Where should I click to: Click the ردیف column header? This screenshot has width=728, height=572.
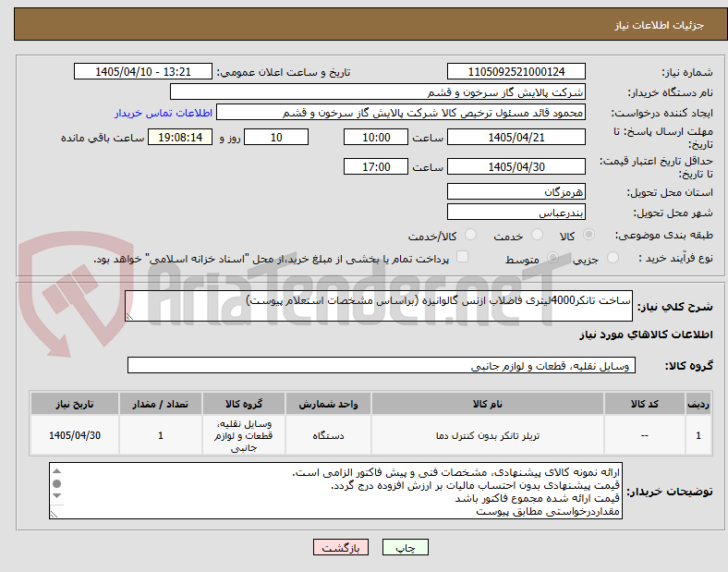tap(698, 404)
